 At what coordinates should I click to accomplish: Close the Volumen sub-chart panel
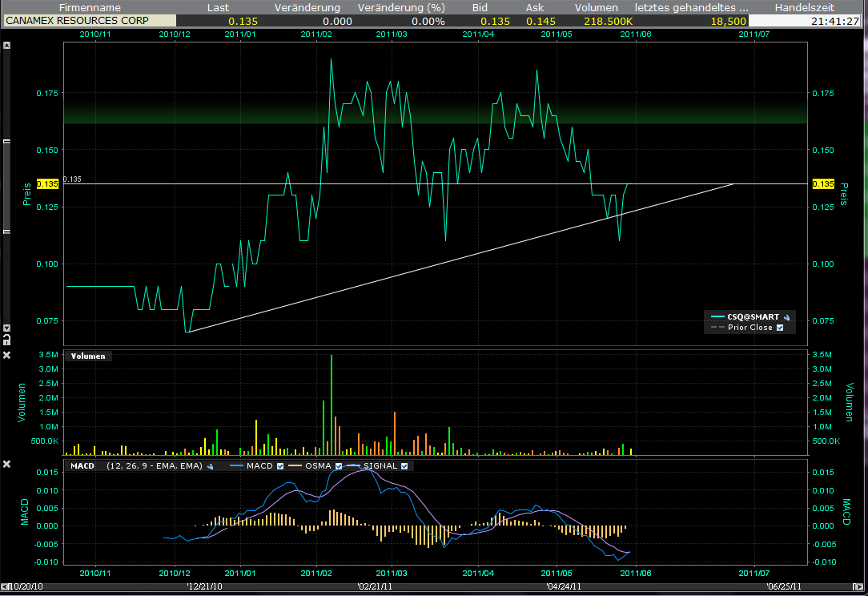pos(7,355)
